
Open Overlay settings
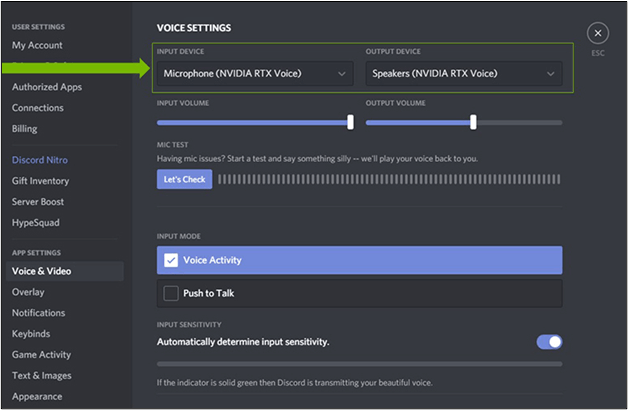(x=28, y=292)
